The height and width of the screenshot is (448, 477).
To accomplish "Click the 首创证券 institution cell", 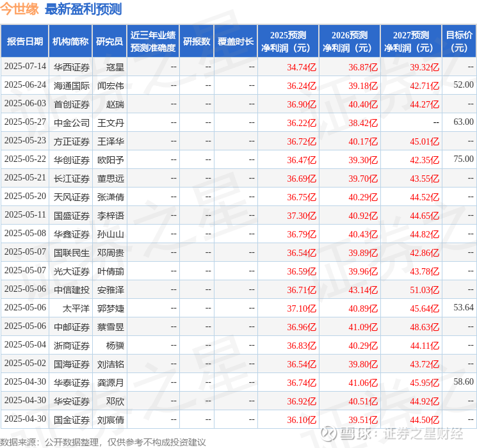I will pos(72,104).
